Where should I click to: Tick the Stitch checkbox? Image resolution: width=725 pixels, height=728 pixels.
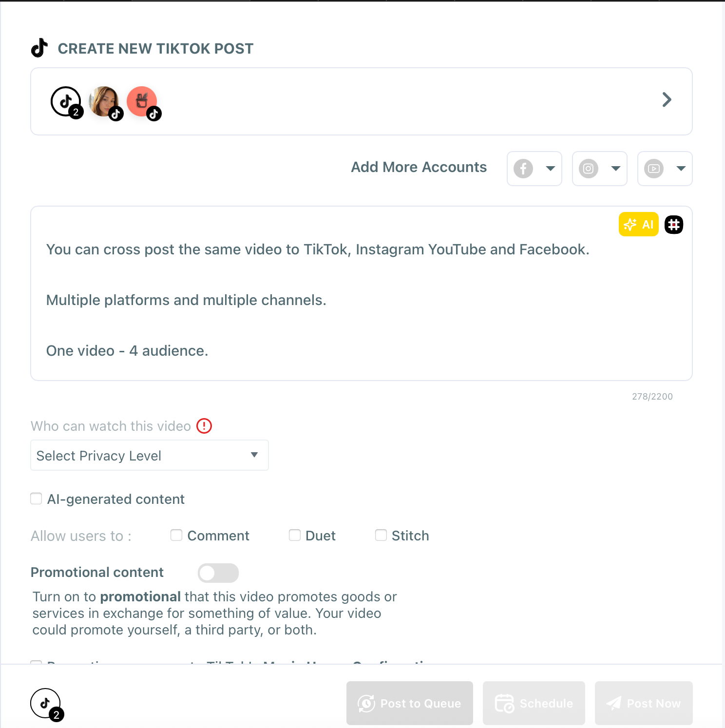(381, 535)
